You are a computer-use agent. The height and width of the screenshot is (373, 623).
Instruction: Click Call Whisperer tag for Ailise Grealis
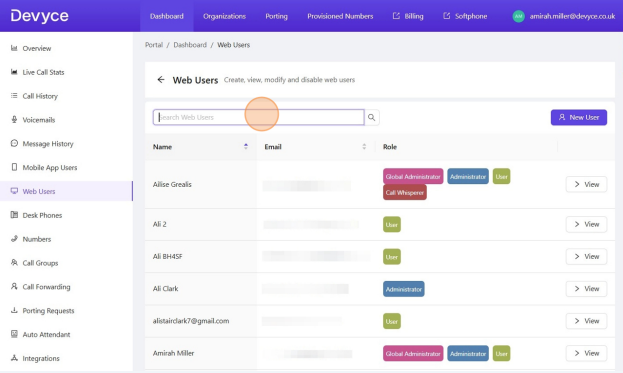pyautogui.click(x=404, y=193)
